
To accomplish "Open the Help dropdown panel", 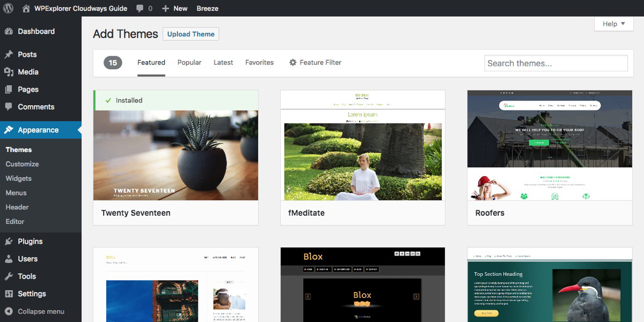I will click(x=614, y=24).
